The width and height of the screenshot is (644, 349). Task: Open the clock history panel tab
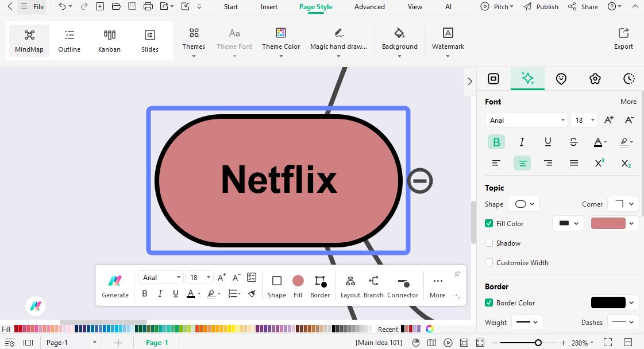coord(629,79)
